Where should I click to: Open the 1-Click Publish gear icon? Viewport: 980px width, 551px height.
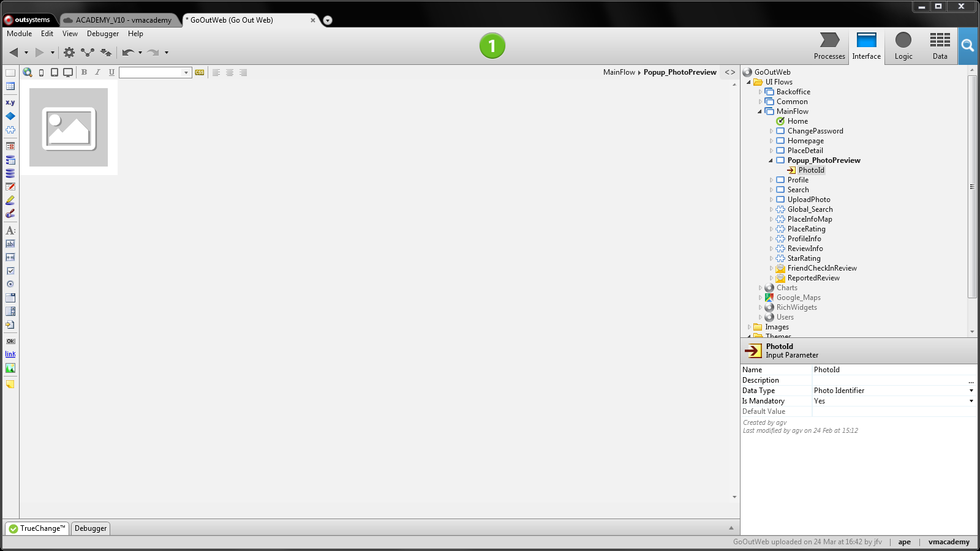coord(69,53)
